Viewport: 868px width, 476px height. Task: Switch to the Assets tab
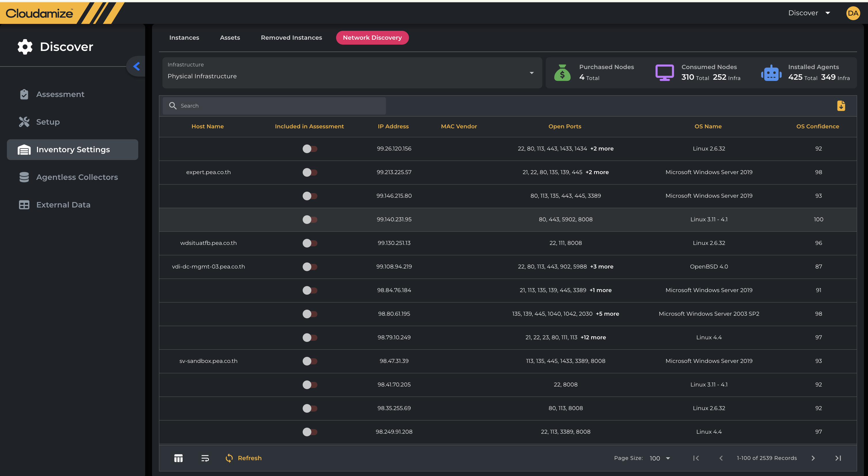coord(230,38)
